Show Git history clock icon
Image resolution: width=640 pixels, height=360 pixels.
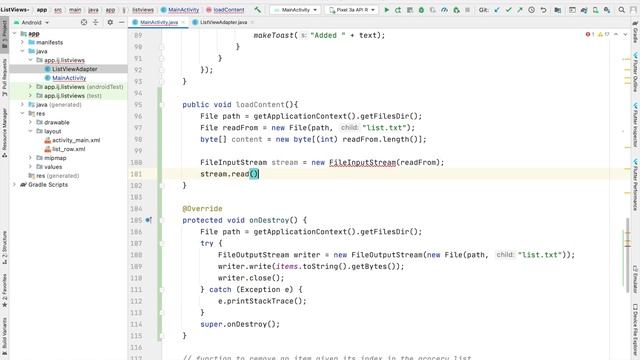pos(531,10)
